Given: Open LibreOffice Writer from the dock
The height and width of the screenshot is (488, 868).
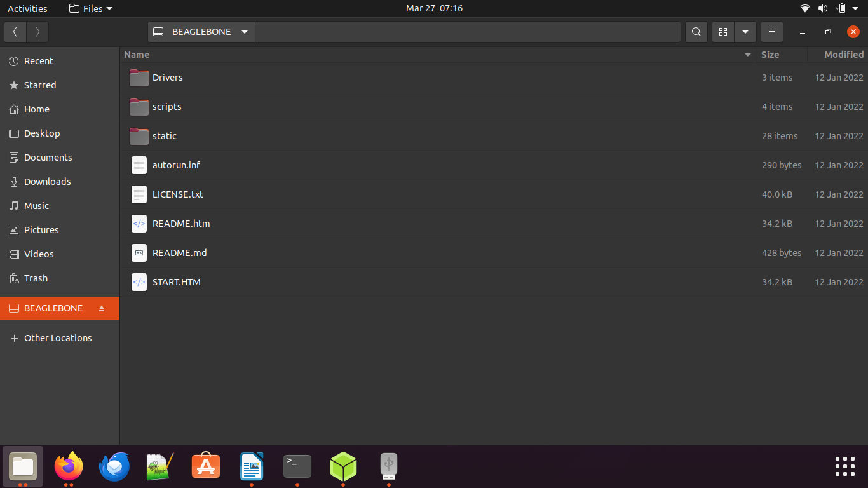Looking at the screenshot, I should pos(252,467).
